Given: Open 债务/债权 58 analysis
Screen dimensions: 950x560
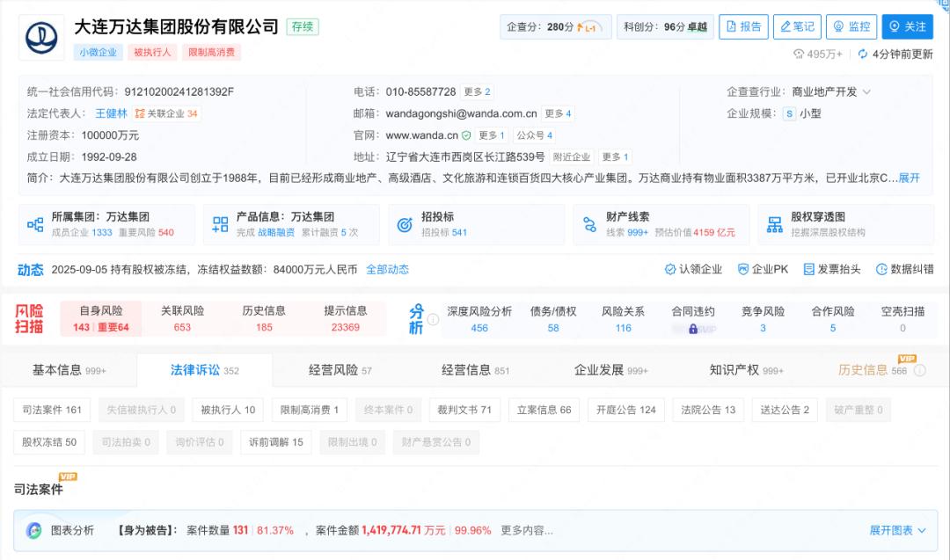Looking at the screenshot, I should (x=553, y=319).
